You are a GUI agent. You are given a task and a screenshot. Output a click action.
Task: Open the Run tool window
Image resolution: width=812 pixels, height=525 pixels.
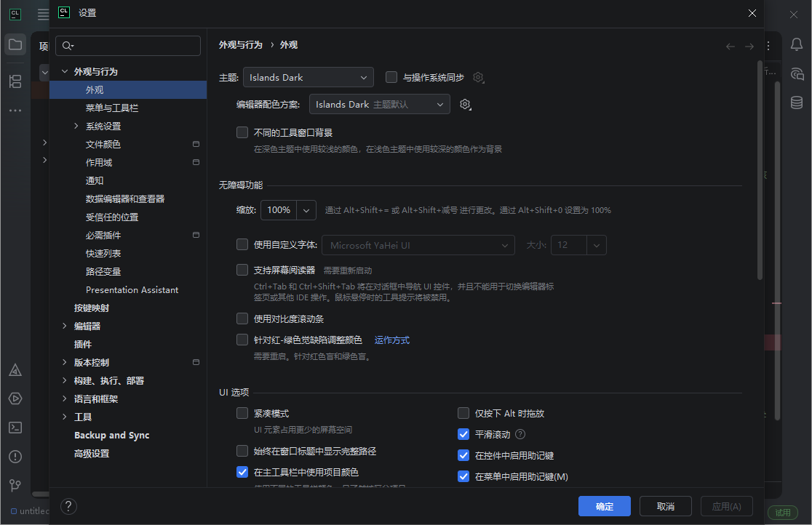[15, 398]
